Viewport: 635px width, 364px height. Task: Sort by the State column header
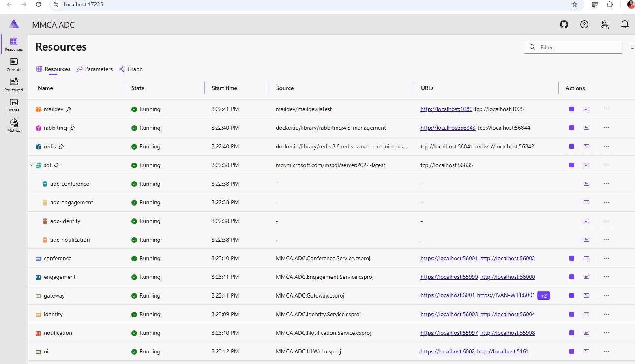(138, 88)
